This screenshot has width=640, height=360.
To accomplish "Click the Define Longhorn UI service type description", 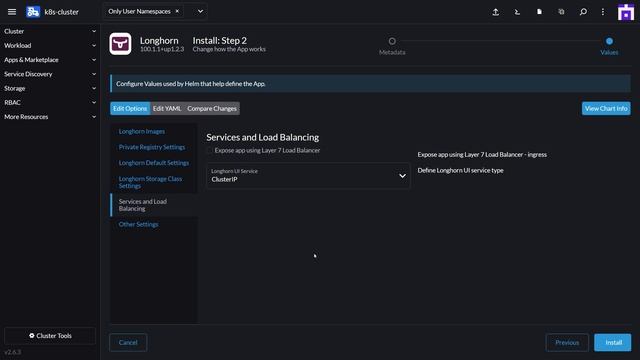I will coord(460,170).
